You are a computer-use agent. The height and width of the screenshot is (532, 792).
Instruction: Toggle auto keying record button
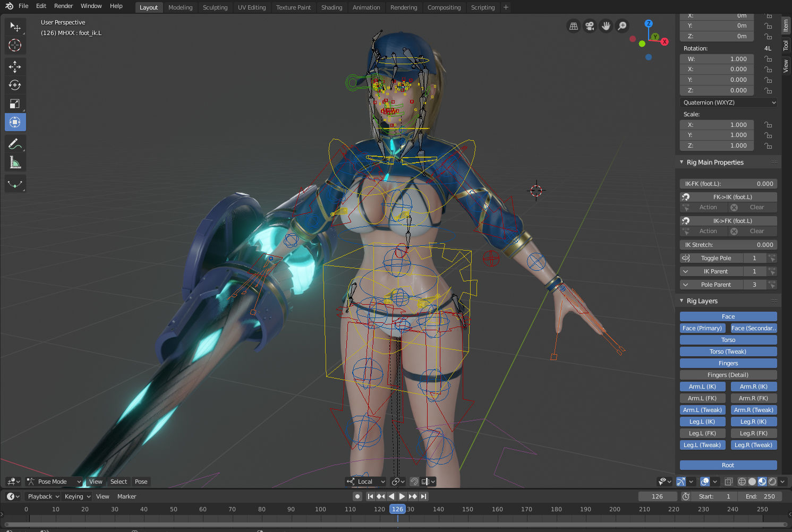tap(357, 496)
